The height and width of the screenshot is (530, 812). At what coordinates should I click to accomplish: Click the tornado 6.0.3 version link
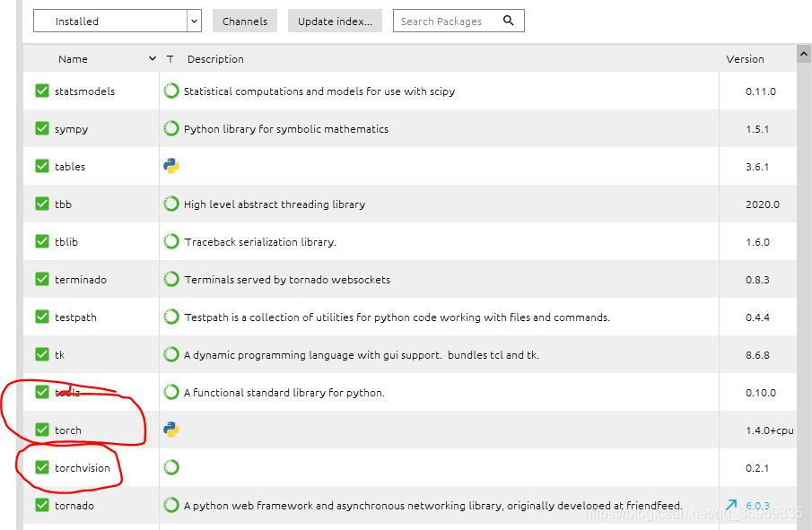(x=757, y=505)
